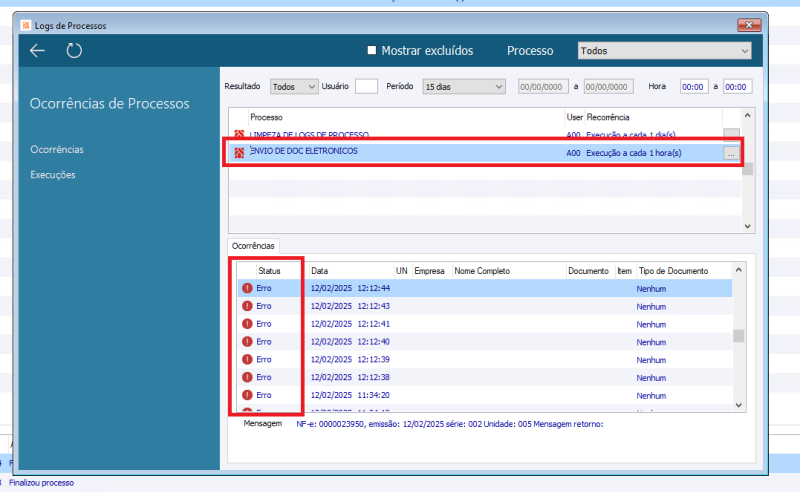The width and height of the screenshot is (800, 493).
Task: Click Processo column header
Action: pyautogui.click(x=266, y=117)
